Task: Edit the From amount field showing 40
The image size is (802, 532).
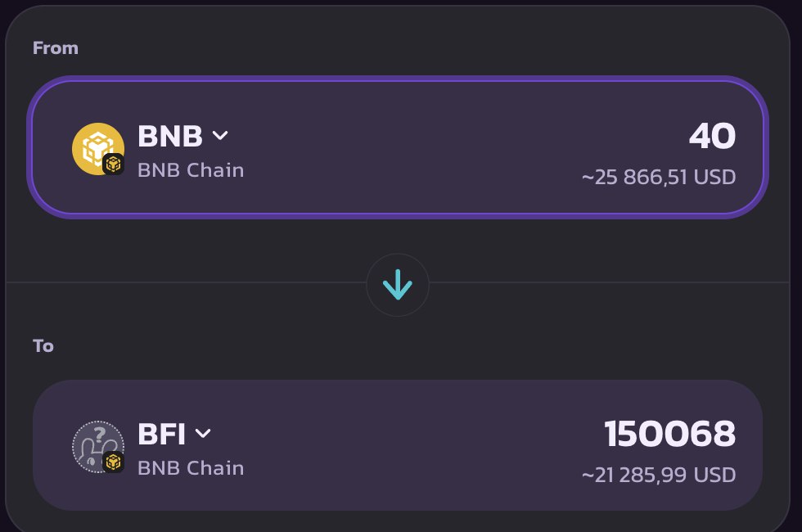Action: coord(713,136)
